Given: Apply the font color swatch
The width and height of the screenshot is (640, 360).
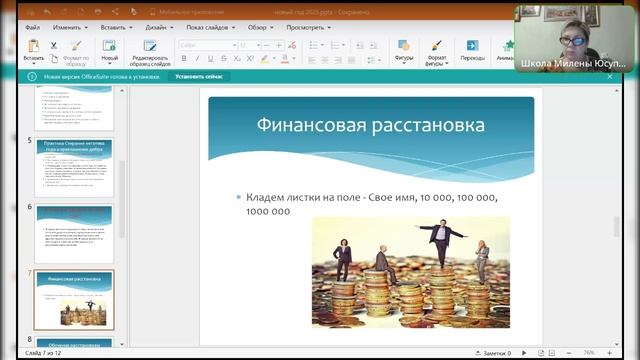Looking at the screenshot, I should tap(285, 59).
